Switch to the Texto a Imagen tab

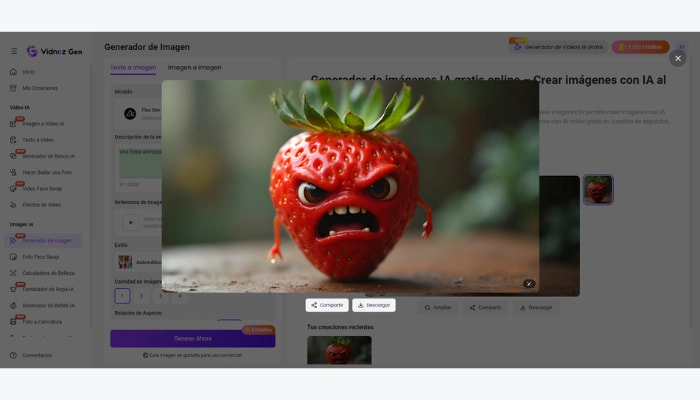pyautogui.click(x=133, y=68)
